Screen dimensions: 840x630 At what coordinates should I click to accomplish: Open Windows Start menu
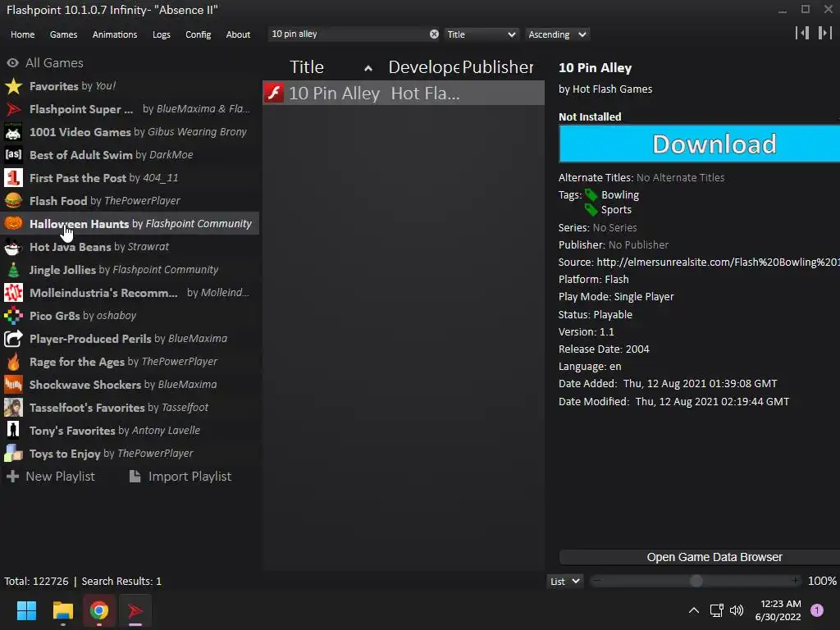26,610
